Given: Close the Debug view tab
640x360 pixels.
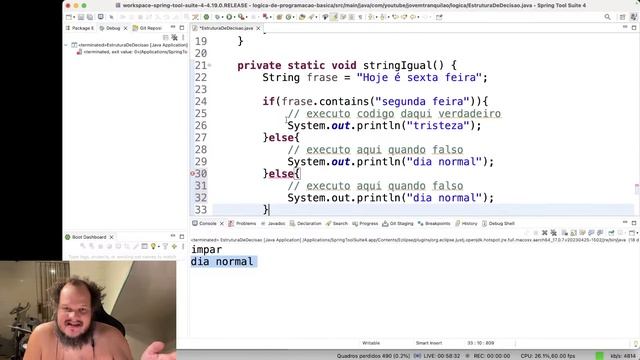Looking at the screenshot, I should coord(125,28).
